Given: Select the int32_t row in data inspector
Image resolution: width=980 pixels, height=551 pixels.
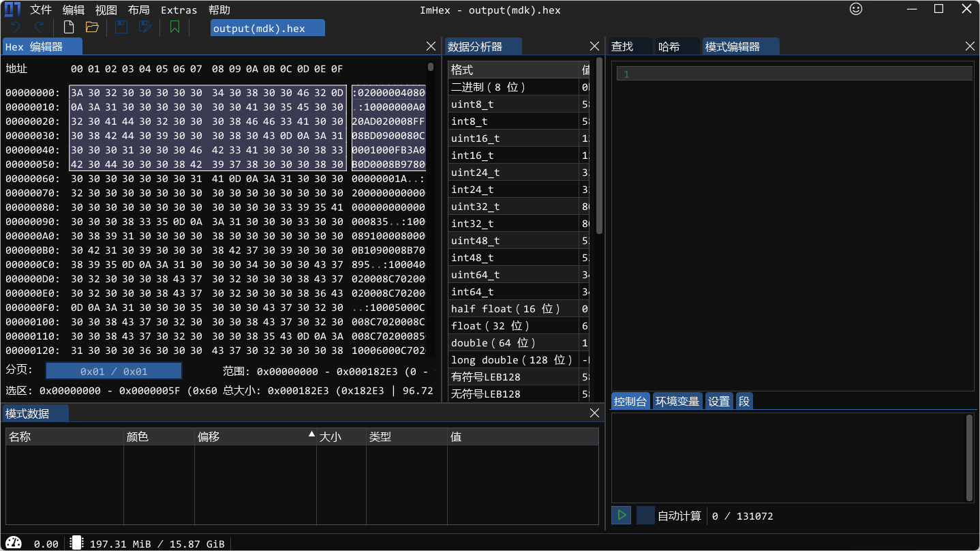Looking at the screenshot, I should [x=519, y=223].
